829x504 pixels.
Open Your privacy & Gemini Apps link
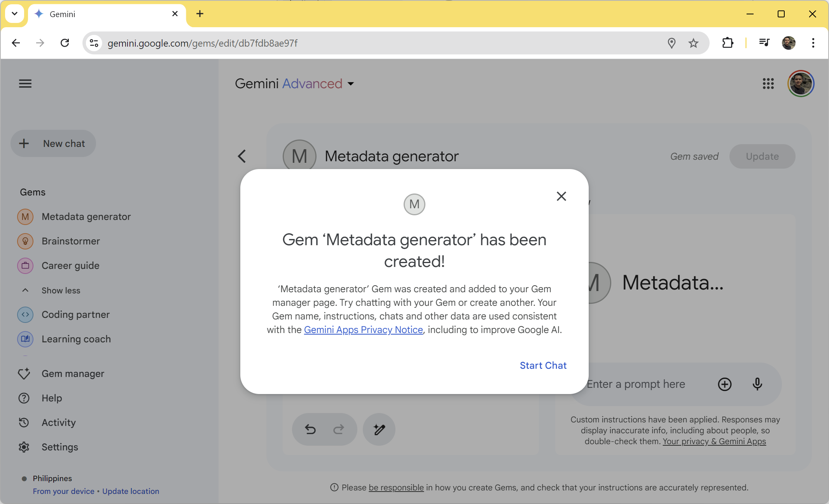point(714,441)
